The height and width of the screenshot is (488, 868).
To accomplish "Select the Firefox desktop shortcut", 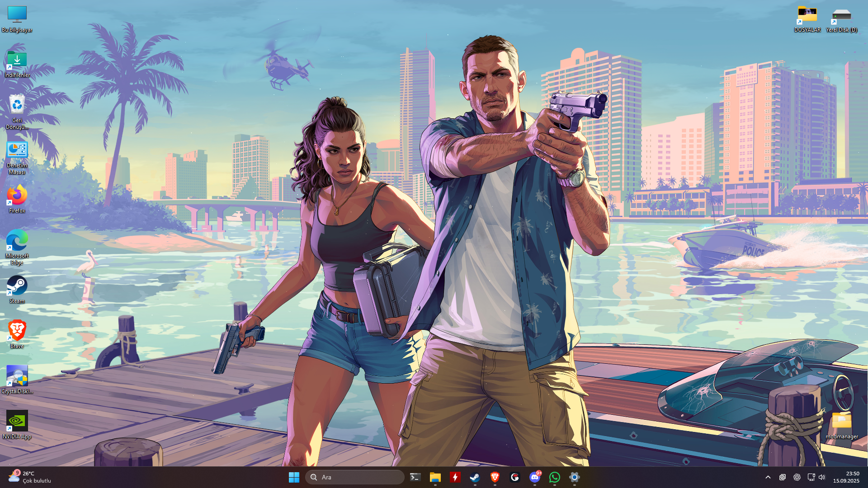I will [17, 199].
